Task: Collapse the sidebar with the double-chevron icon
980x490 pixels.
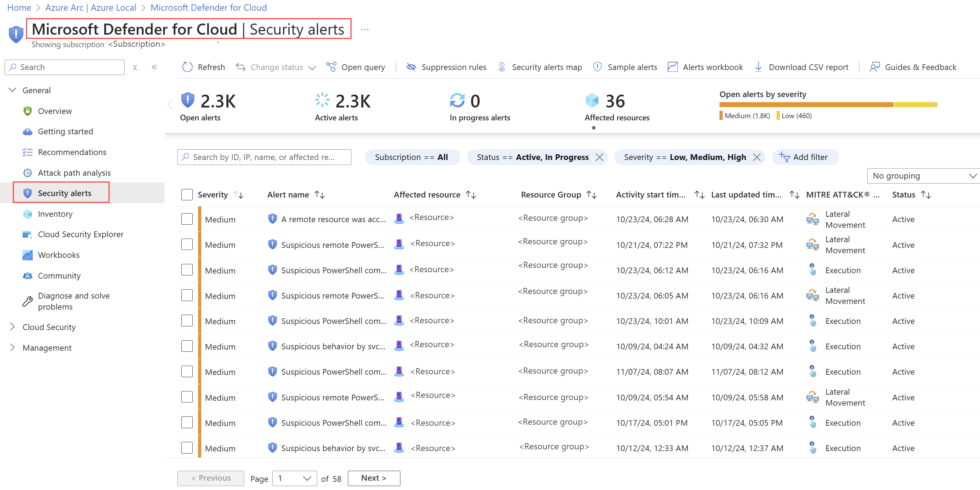Action: tap(155, 67)
